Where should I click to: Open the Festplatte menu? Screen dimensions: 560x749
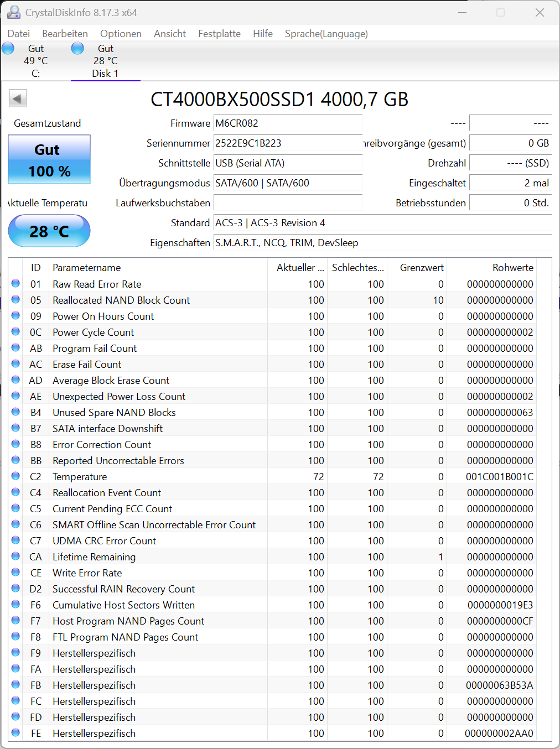point(219,34)
